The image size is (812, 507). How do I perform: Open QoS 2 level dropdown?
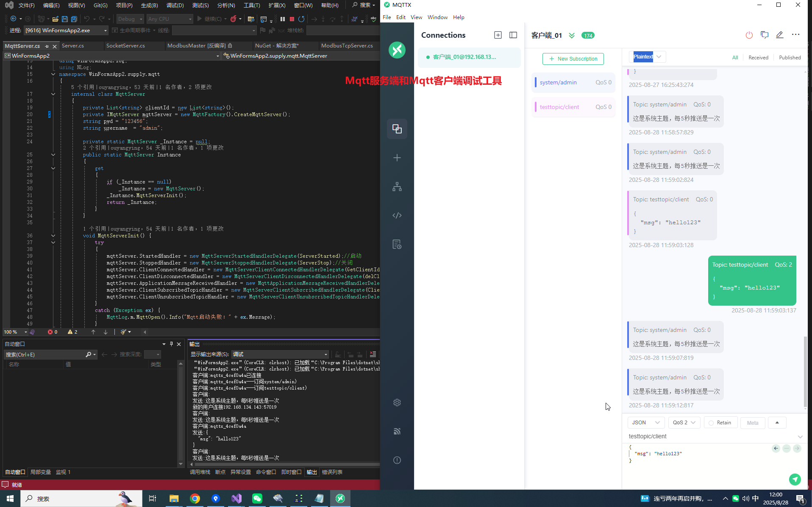(684, 423)
